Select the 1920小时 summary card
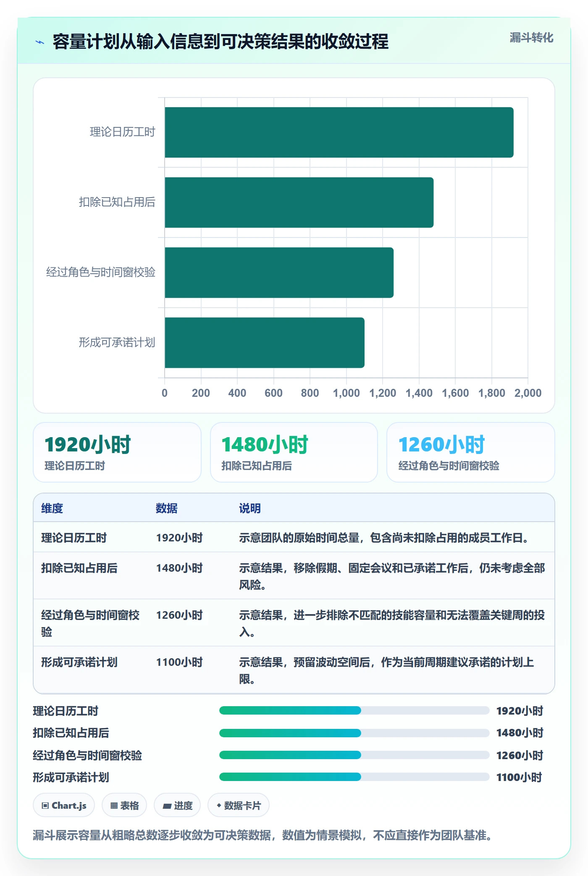This screenshot has width=588, height=876. (x=117, y=452)
